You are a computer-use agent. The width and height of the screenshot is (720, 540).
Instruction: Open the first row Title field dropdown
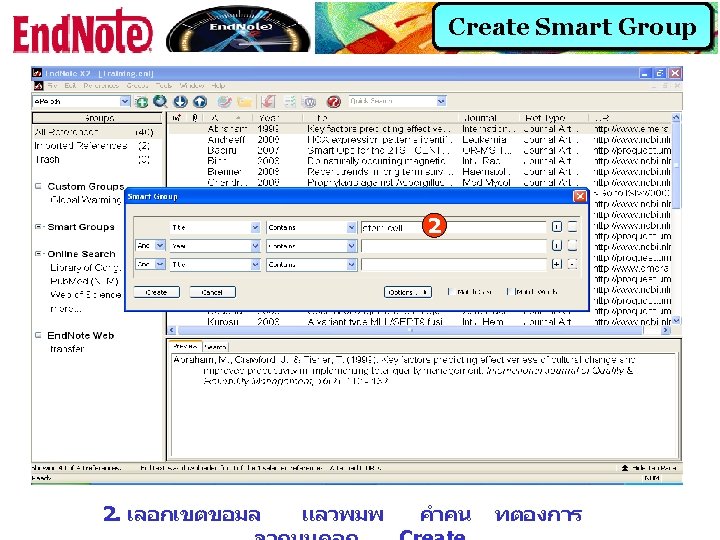255,227
